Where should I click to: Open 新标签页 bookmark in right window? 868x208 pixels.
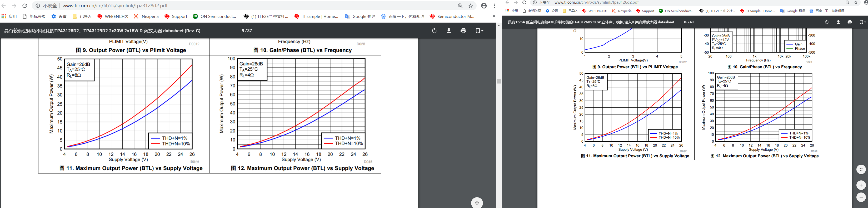click(532, 11)
